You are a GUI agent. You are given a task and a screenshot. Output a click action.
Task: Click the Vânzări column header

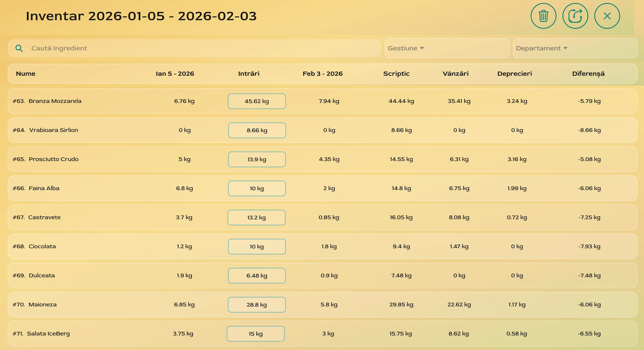point(455,74)
